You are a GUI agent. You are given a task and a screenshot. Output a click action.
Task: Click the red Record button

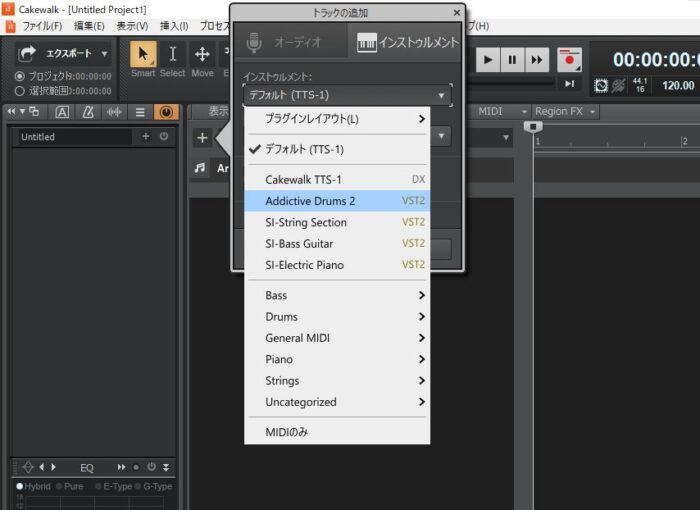[x=569, y=59]
